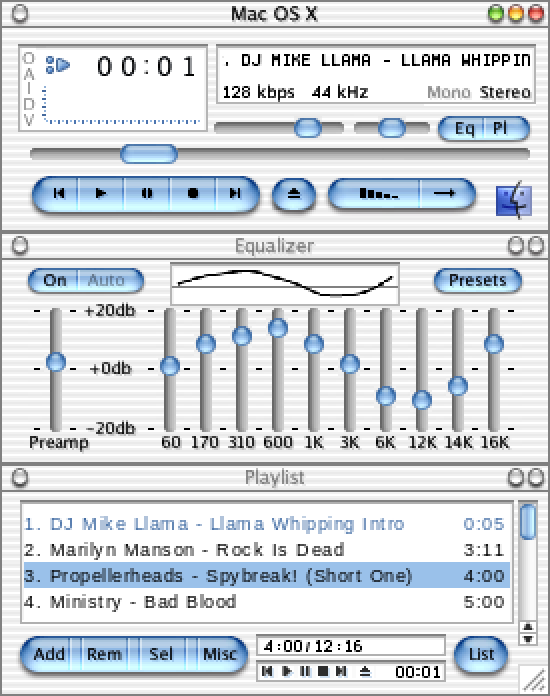Click the playlist scroll up arrow
This screenshot has height=696, width=550.
(x=528, y=627)
